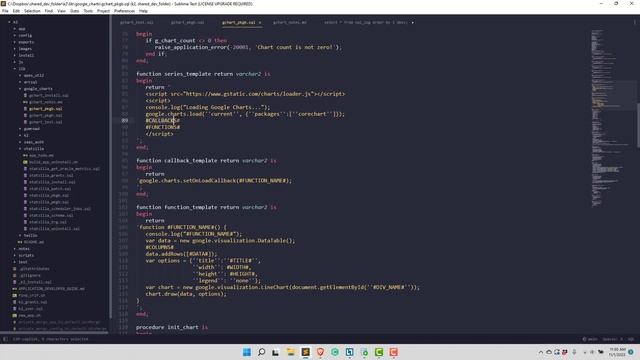Screen dimensions: 640x360
Task: Open the Project menu
Action: [103, 11]
